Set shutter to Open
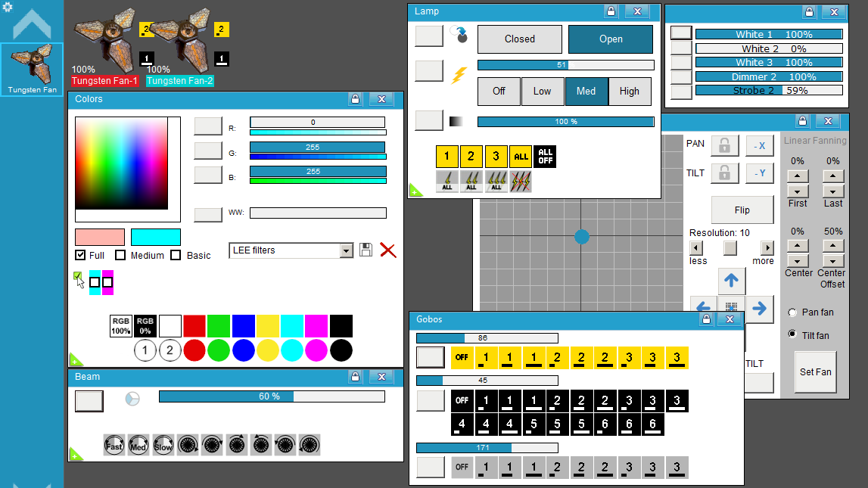The image size is (868, 488). click(x=611, y=39)
